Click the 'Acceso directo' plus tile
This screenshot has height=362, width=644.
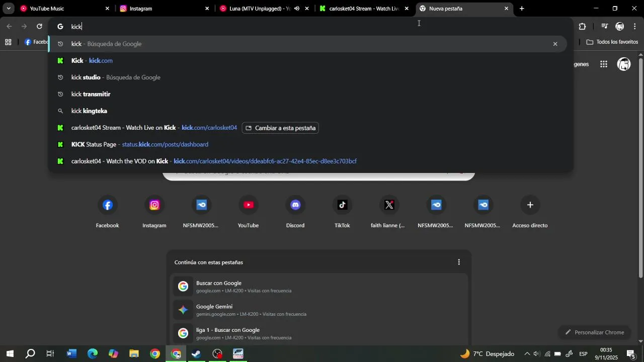(x=530, y=212)
